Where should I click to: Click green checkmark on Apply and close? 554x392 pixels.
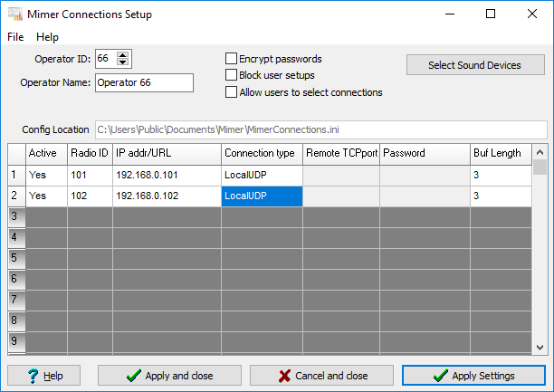tap(134, 376)
